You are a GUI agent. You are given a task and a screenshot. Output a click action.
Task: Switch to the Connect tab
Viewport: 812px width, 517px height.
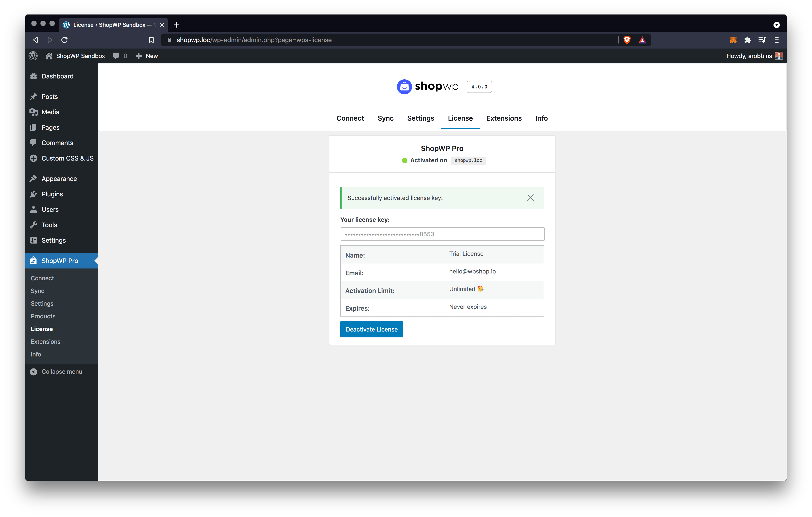350,118
